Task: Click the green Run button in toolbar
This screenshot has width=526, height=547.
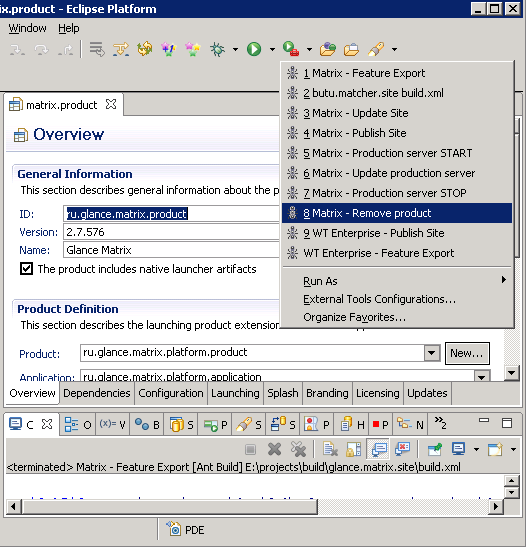Action: 254,49
